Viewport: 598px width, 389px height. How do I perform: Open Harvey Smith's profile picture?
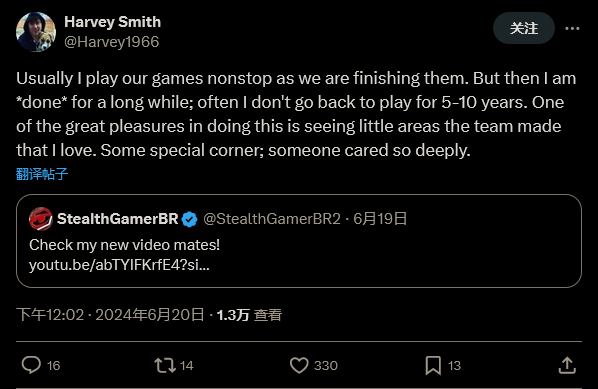pos(36,32)
